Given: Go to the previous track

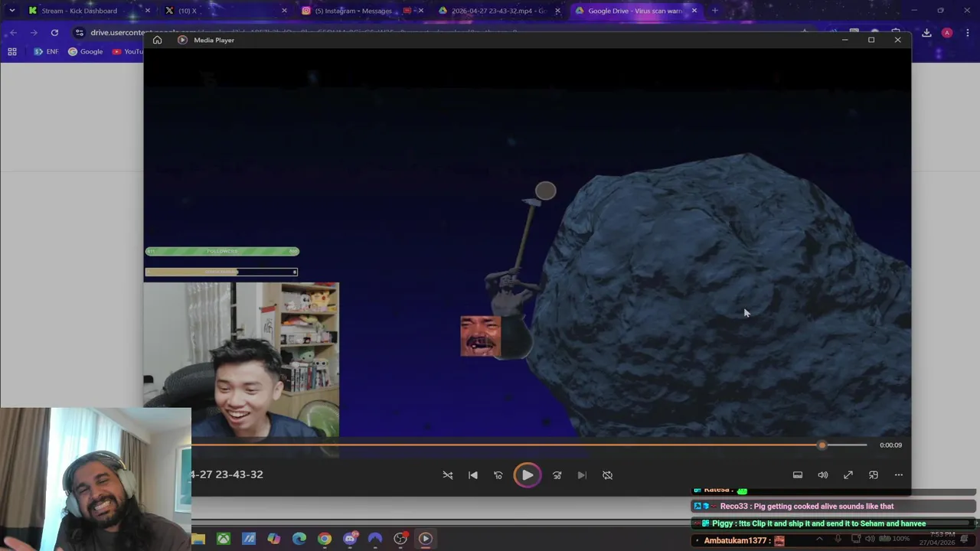Looking at the screenshot, I should click(x=473, y=475).
